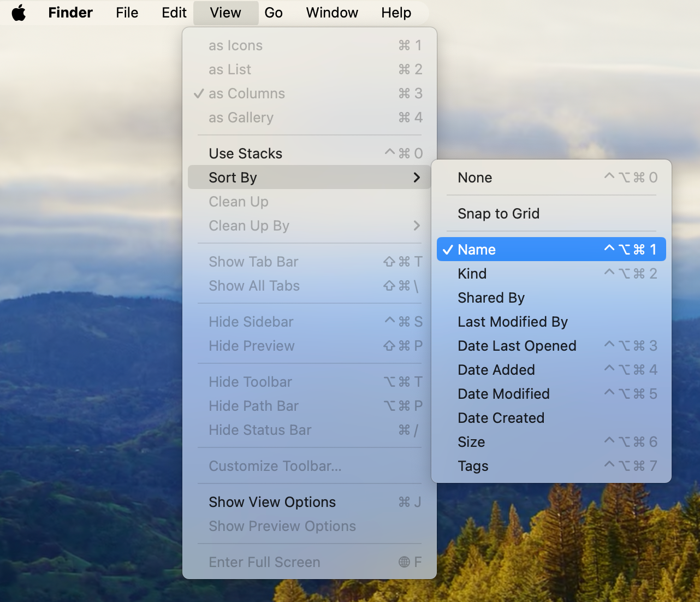Choose Last Modified By option
Screen dimensions: 700x602
pyautogui.click(x=512, y=322)
